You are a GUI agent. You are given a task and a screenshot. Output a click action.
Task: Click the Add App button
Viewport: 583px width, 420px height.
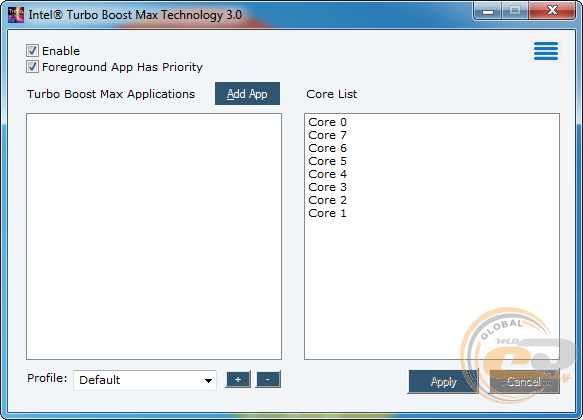point(247,94)
